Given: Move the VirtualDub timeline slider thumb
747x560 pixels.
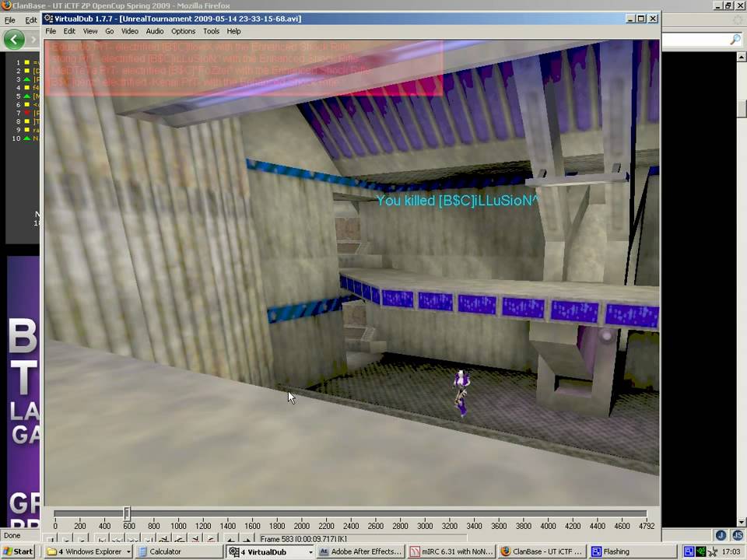Looking at the screenshot, I should [x=127, y=513].
